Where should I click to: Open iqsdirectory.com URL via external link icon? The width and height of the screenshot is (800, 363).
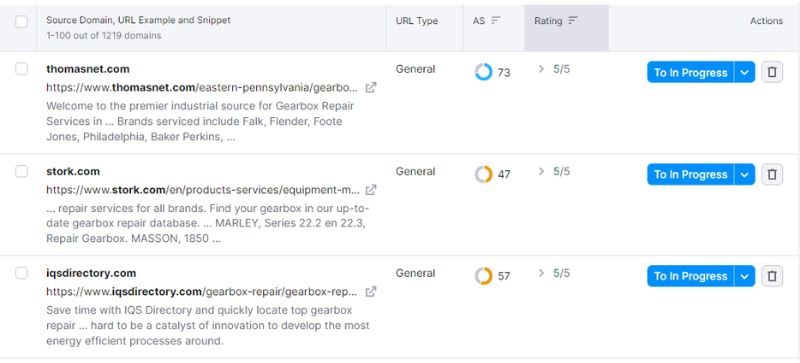371,292
